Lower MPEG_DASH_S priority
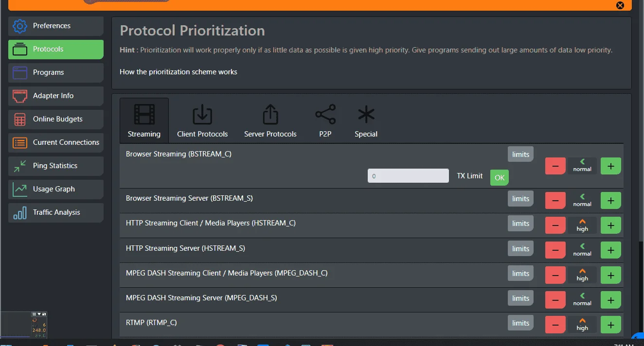This screenshot has width=644, height=346. 555,300
